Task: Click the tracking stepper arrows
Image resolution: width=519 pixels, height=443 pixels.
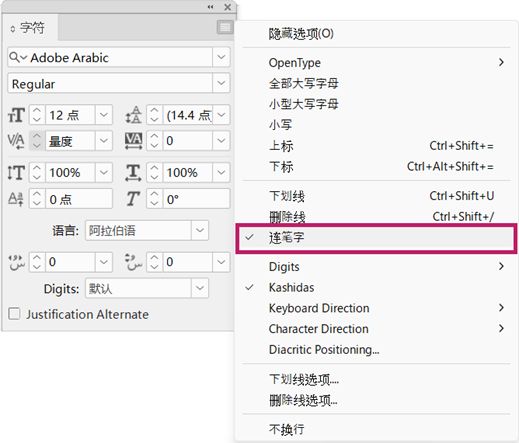Action: click(154, 141)
